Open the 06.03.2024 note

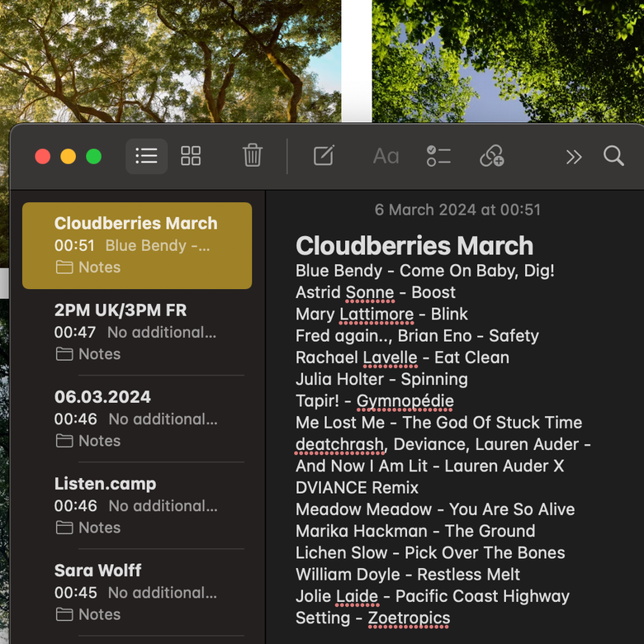tap(137, 419)
